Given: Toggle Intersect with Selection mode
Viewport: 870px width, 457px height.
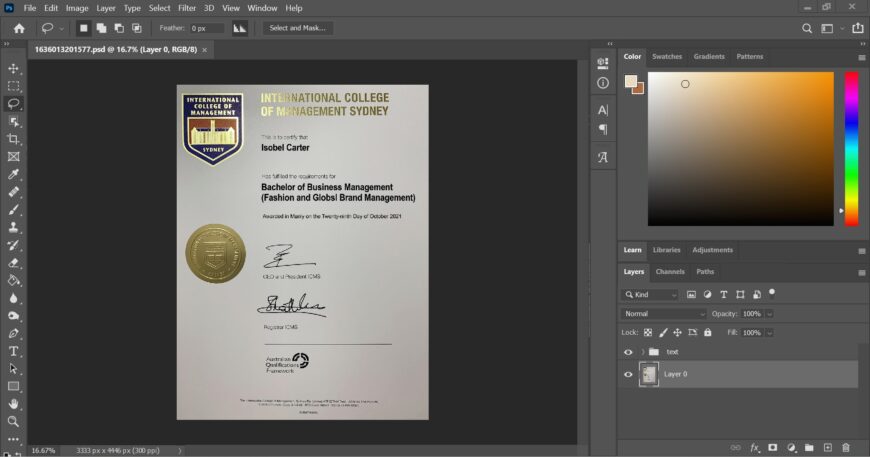Looking at the screenshot, I should pyautogui.click(x=136, y=28).
